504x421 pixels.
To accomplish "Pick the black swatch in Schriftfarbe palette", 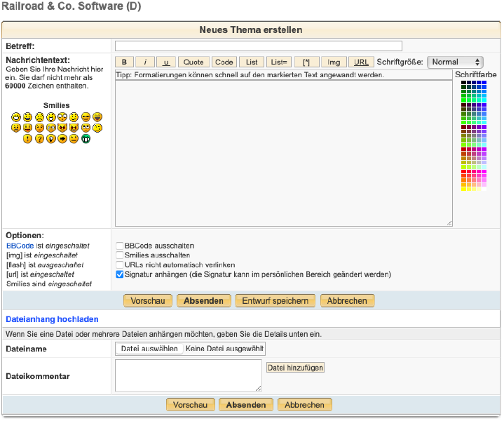I will pyautogui.click(x=463, y=83).
